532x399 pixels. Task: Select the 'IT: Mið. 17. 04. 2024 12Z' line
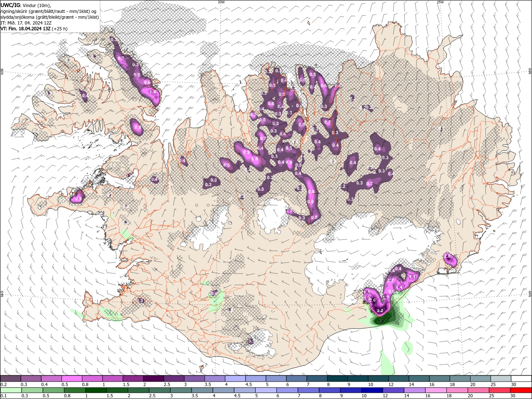[x=26, y=23]
